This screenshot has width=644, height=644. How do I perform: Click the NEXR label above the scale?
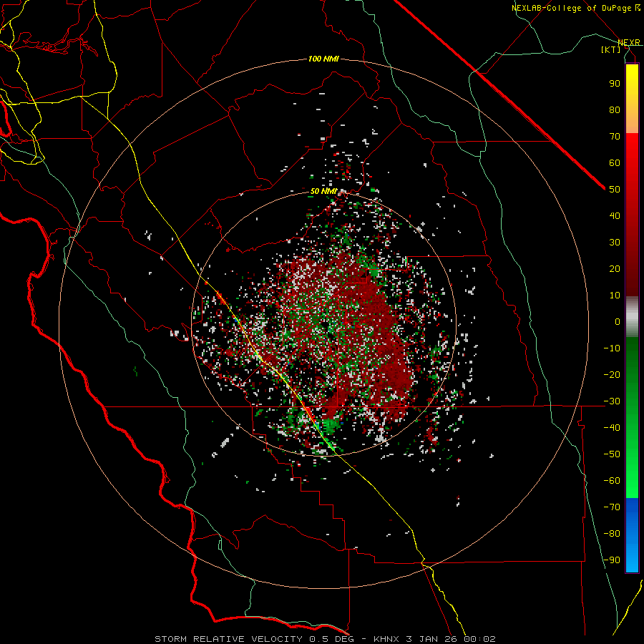[x=629, y=42]
